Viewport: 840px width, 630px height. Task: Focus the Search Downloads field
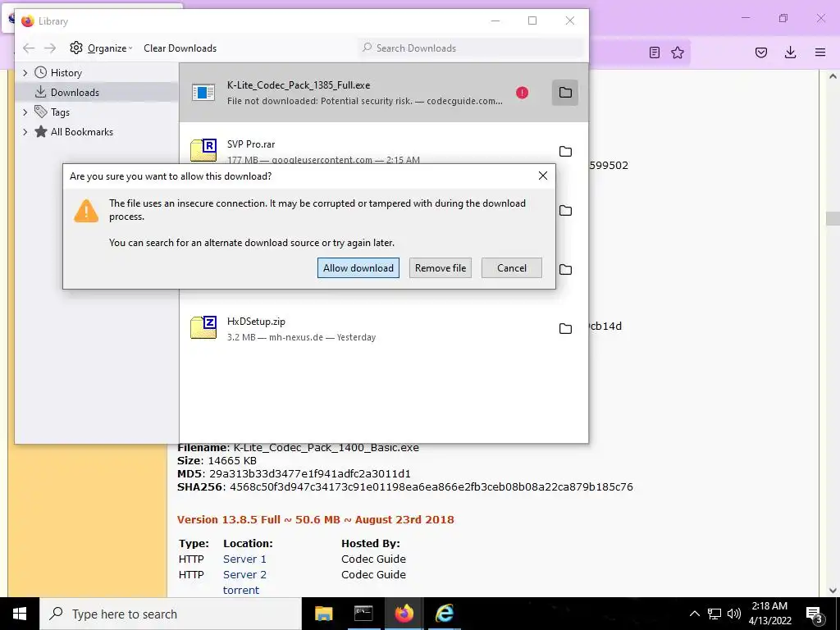472,48
